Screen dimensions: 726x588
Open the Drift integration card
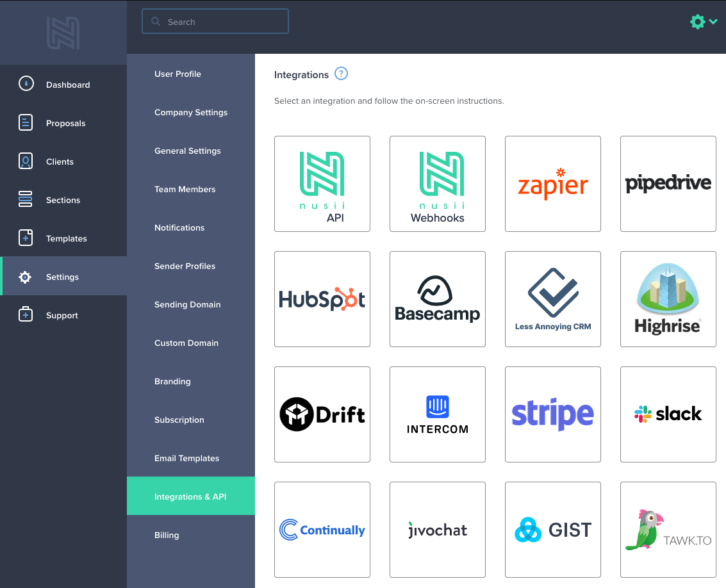tap(322, 414)
